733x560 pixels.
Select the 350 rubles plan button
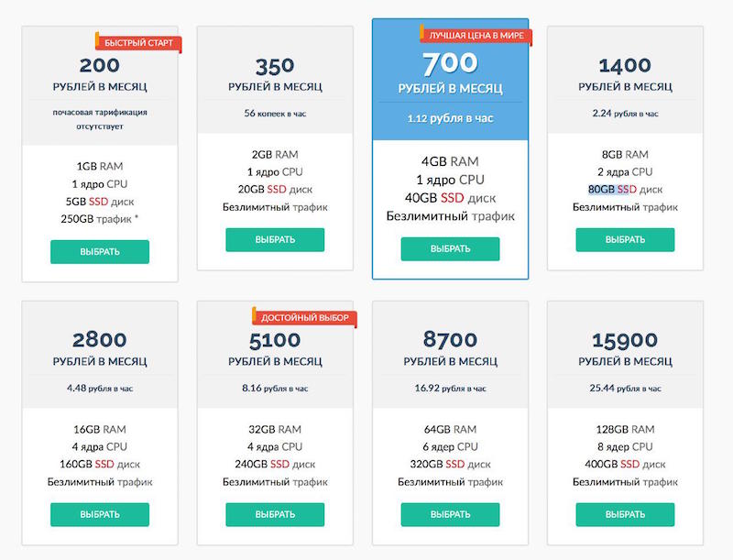click(x=275, y=239)
